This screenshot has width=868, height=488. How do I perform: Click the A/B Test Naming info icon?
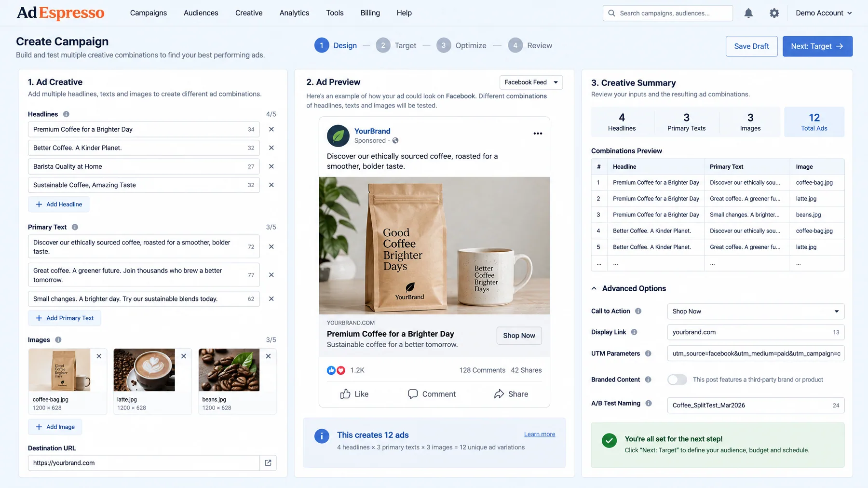(649, 403)
